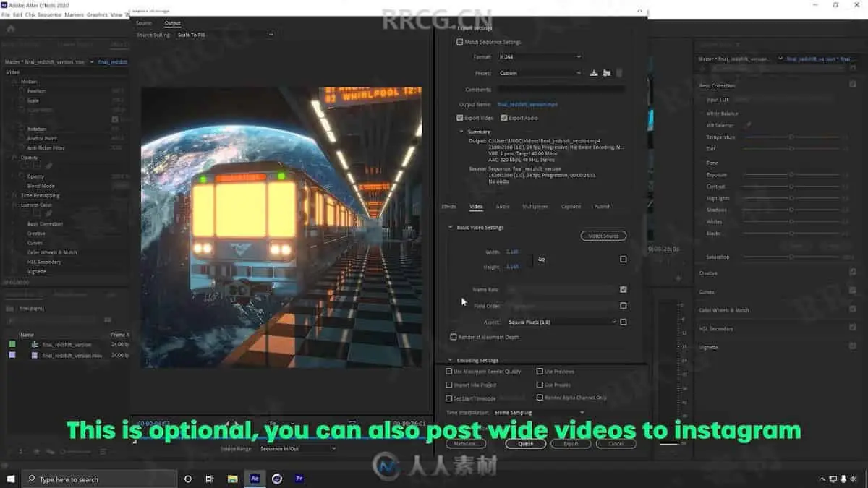Open Premiere Pro from the taskbar
868x488 pixels.
[x=299, y=479]
